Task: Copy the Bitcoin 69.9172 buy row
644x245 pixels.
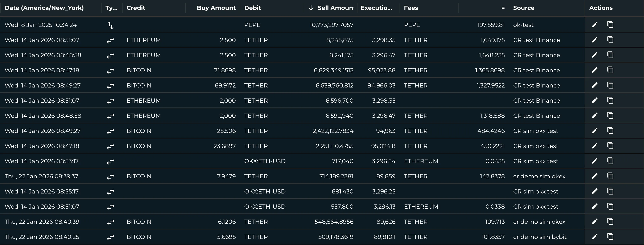Action: (610, 85)
